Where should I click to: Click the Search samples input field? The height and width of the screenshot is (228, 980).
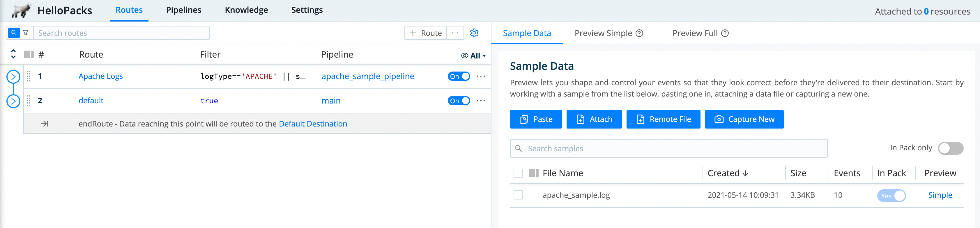point(668,149)
